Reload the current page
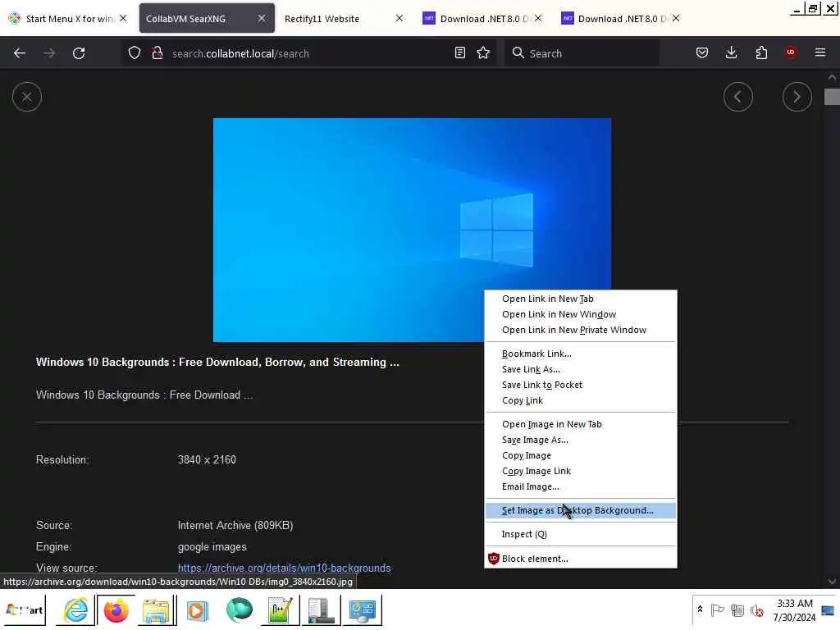 pyautogui.click(x=79, y=53)
